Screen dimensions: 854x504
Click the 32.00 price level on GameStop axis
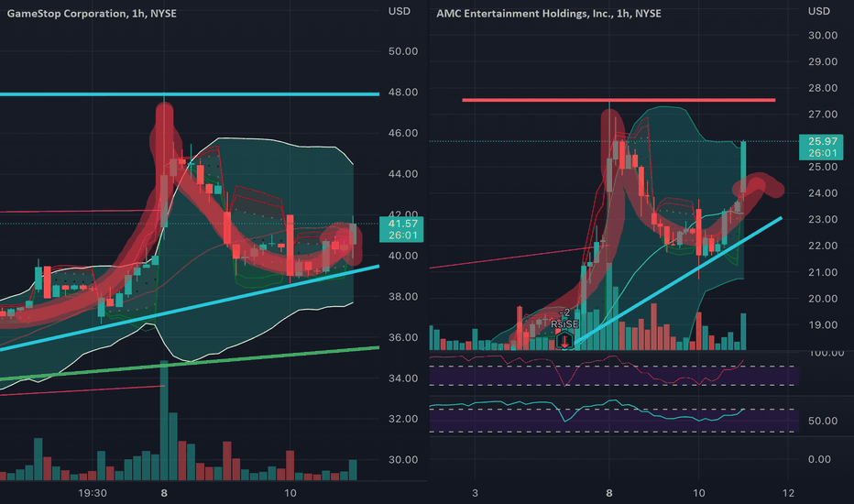[403, 419]
